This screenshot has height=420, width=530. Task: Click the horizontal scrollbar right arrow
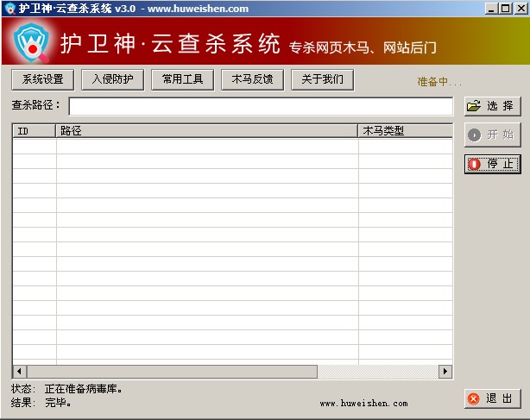pos(445,372)
